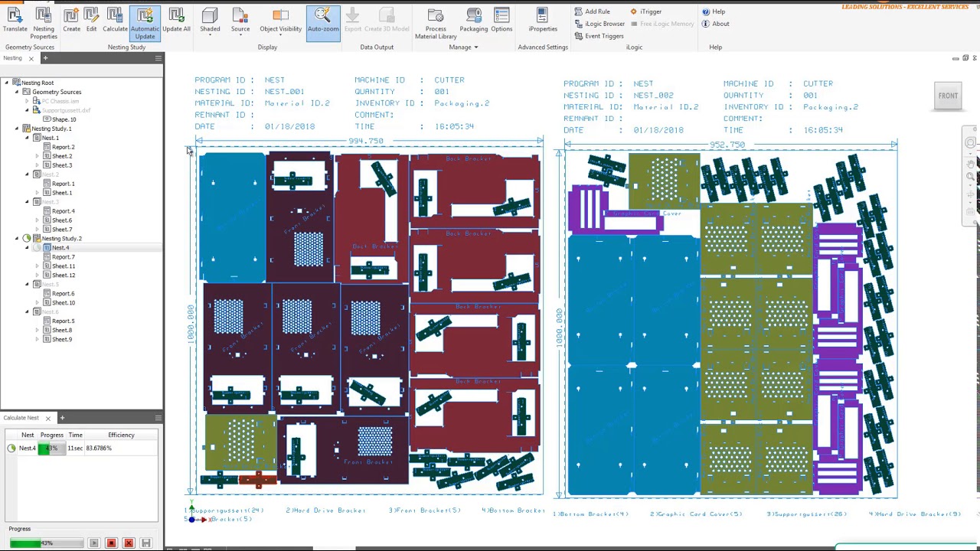The width and height of the screenshot is (980, 551).
Task: Collapse the Nesting Study.1 tree node
Action: (17, 129)
